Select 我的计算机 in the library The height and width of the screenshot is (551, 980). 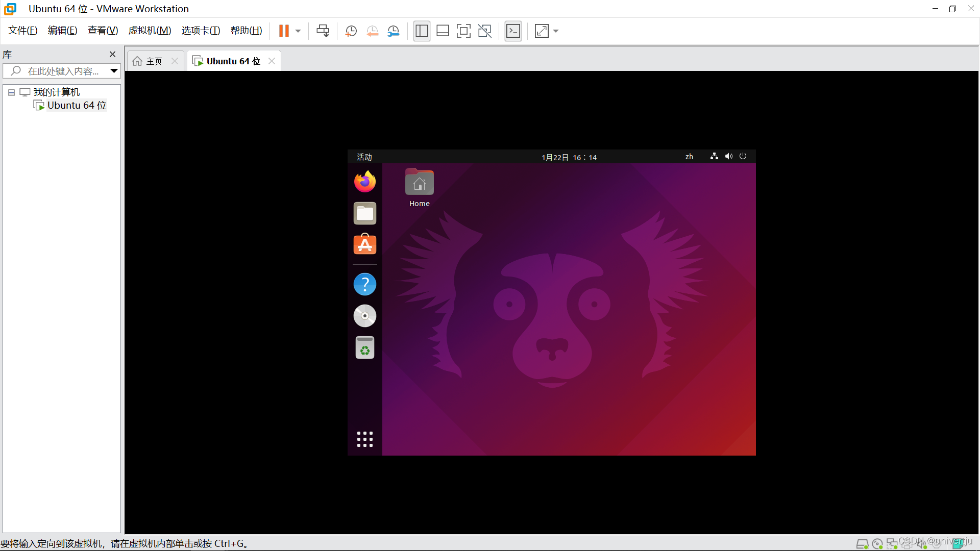click(57, 92)
